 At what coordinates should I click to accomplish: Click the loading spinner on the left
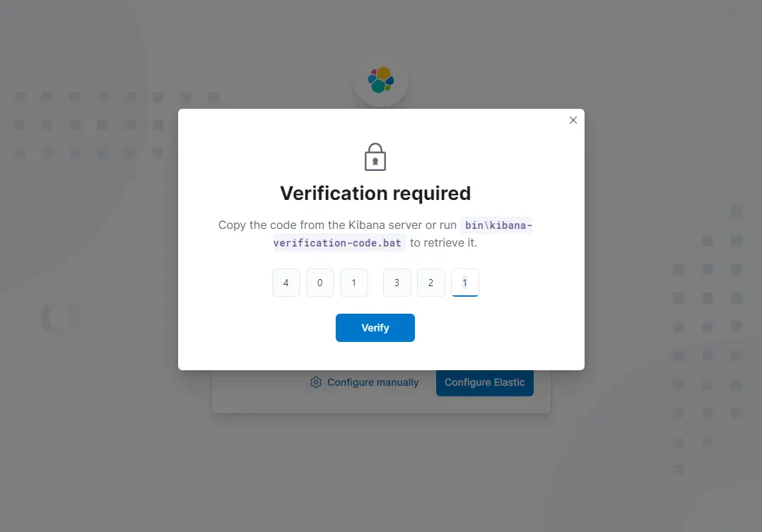click(x=59, y=318)
